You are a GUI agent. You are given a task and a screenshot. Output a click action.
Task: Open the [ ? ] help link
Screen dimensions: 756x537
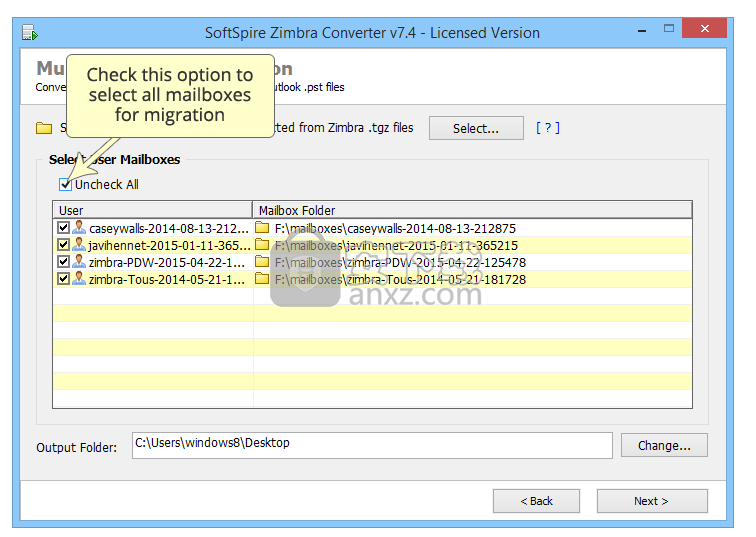[548, 128]
